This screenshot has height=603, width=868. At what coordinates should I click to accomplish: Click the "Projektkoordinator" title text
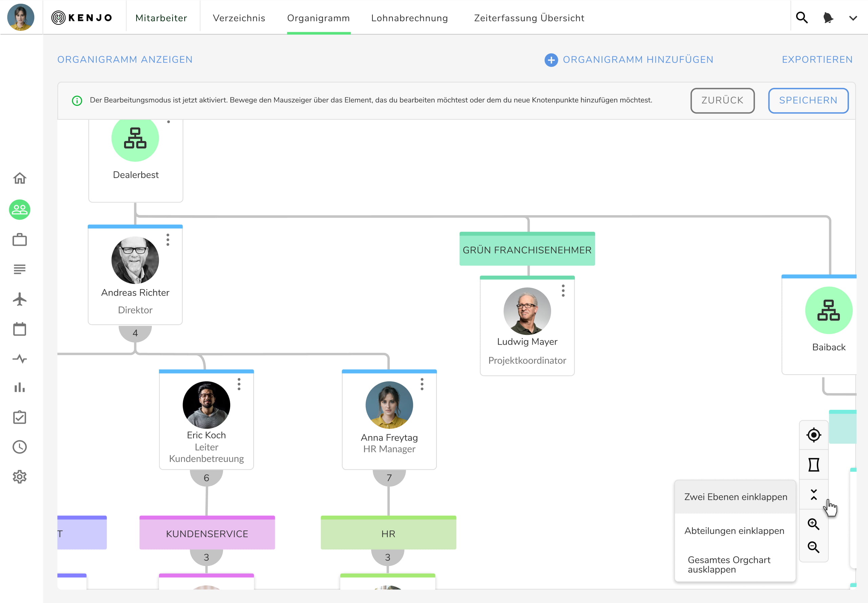(x=527, y=360)
